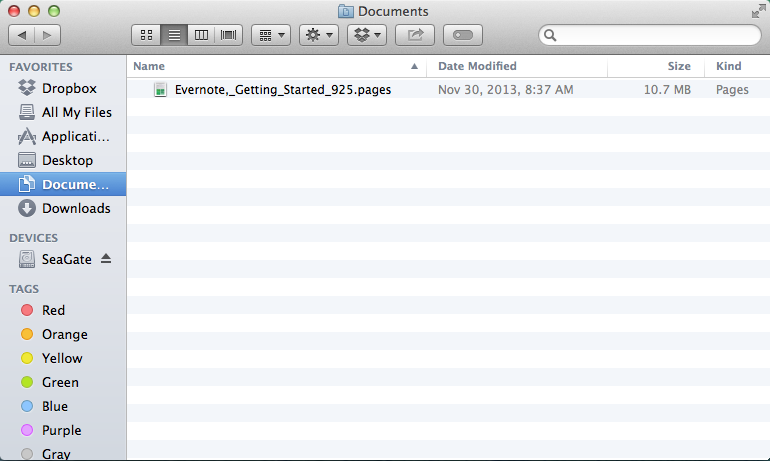Click the Edit Tags toggle button
Image resolution: width=770 pixels, height=461 pixels.
coord(463,35)
